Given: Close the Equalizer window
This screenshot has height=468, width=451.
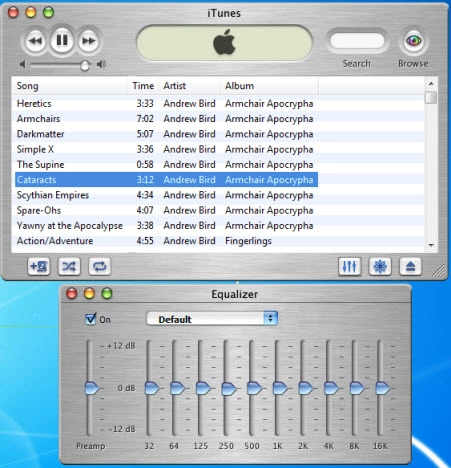Looking at the screenshot, I should (72, 294).
